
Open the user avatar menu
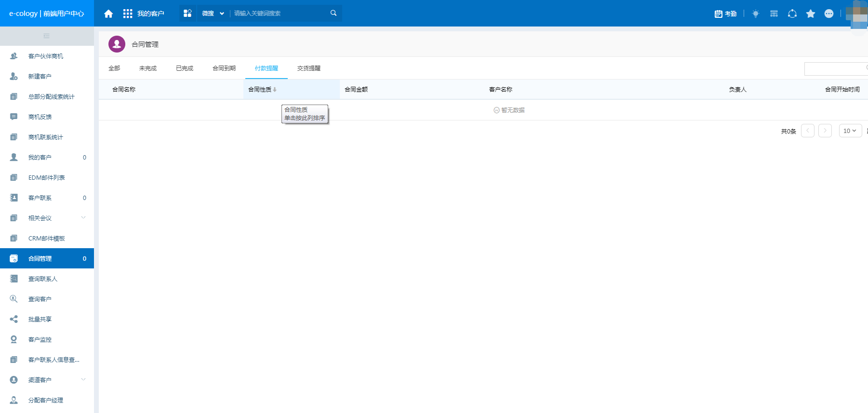(x=856, y=13)
